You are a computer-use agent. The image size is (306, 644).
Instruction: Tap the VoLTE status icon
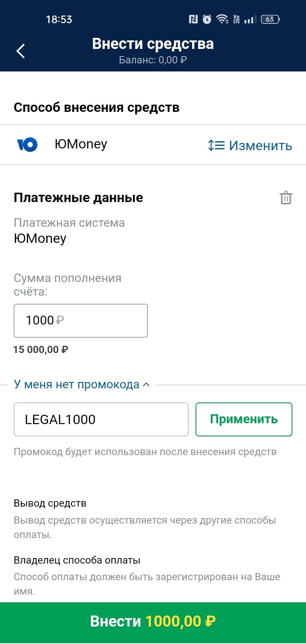[x=236, y=19]
